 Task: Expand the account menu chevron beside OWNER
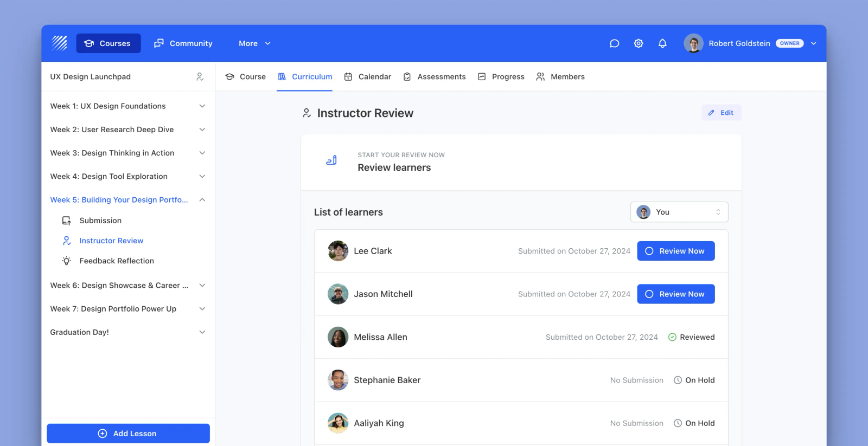[813, 43]
